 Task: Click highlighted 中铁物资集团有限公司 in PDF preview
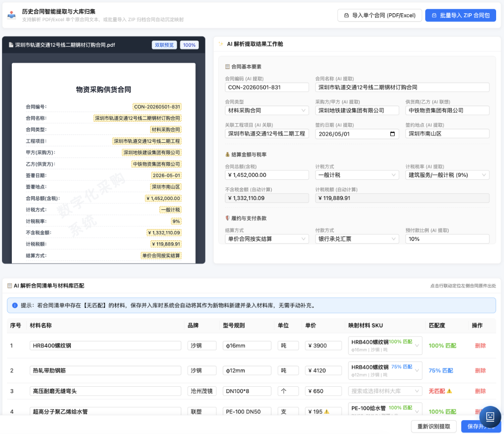pyautogui.click(x=157, y=164)
